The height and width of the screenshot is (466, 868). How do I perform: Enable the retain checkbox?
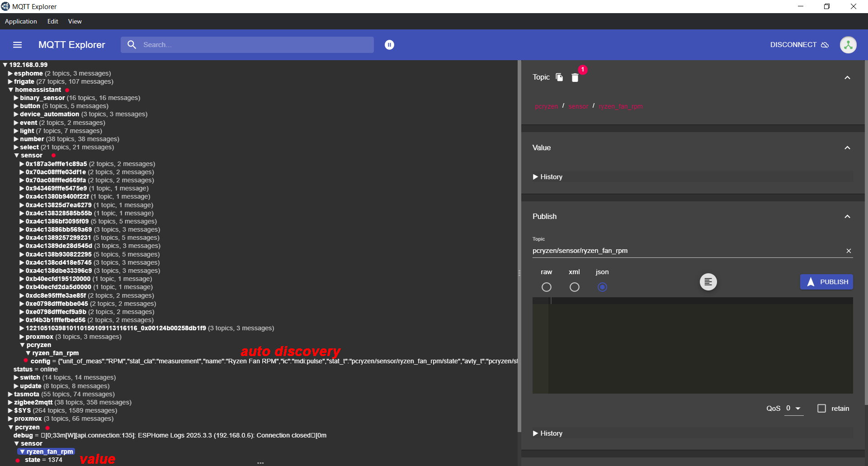[822, 409]
